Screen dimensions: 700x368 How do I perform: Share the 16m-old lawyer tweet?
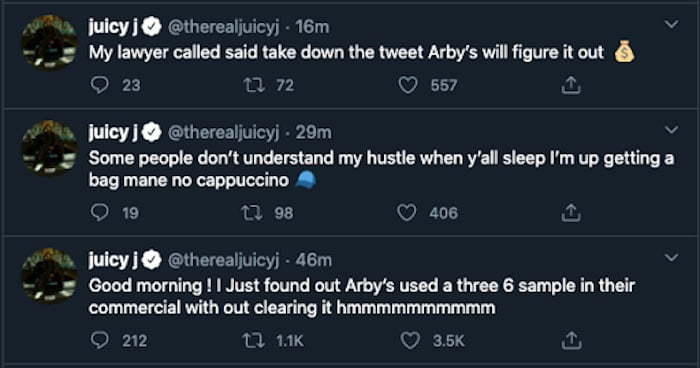point(571,85)
